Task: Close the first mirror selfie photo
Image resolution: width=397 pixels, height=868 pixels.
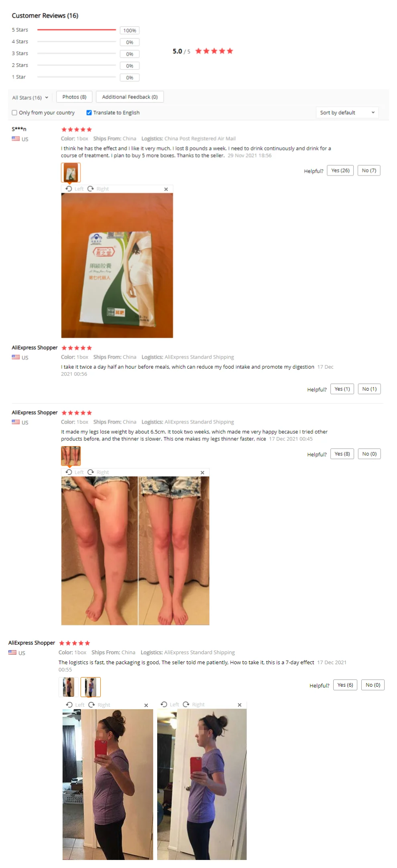Action: 146,705
